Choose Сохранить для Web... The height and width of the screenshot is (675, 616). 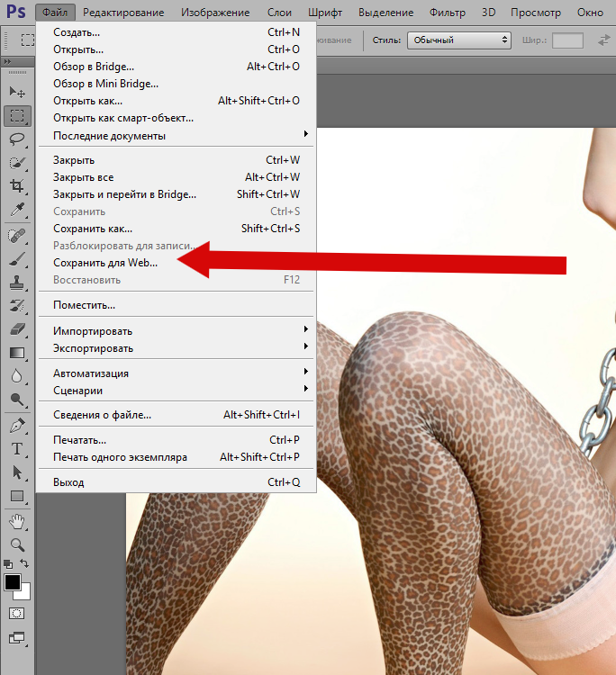click(x=175, y=263)
